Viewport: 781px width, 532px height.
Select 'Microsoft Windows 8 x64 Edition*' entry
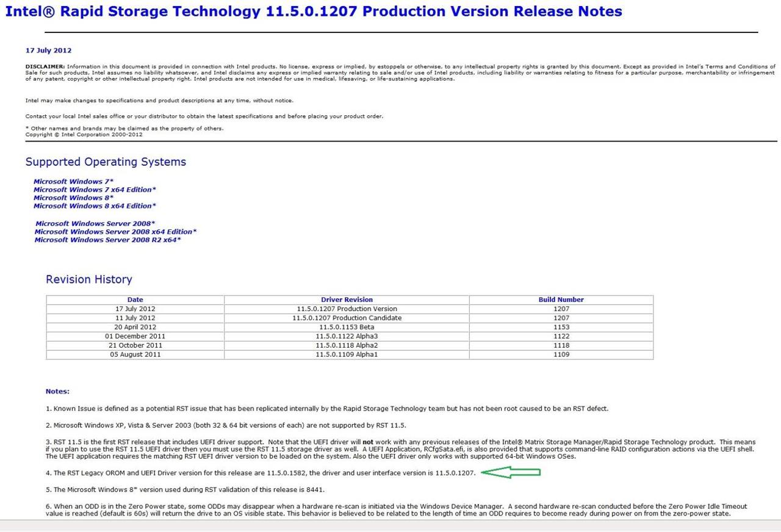pos(95,206)
